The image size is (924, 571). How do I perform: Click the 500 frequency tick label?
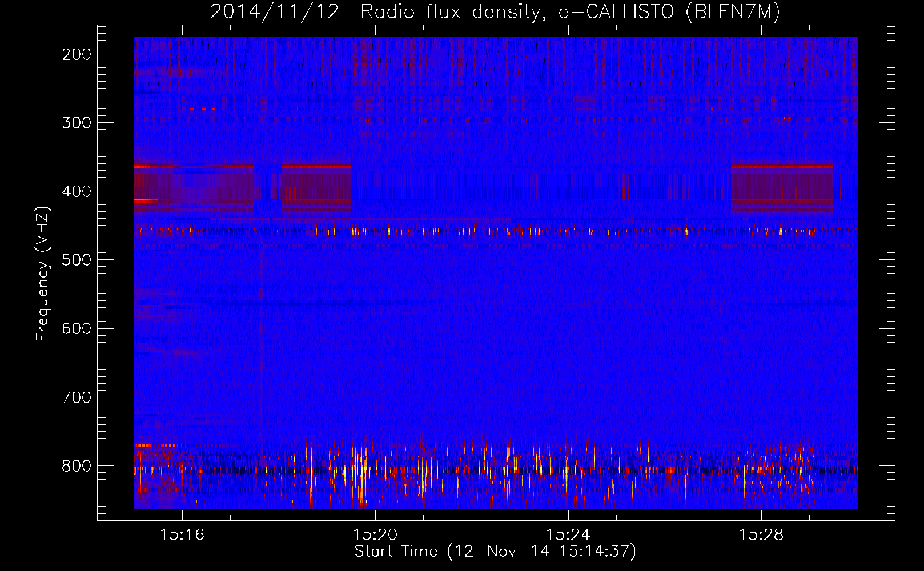[x=77, y=260]
